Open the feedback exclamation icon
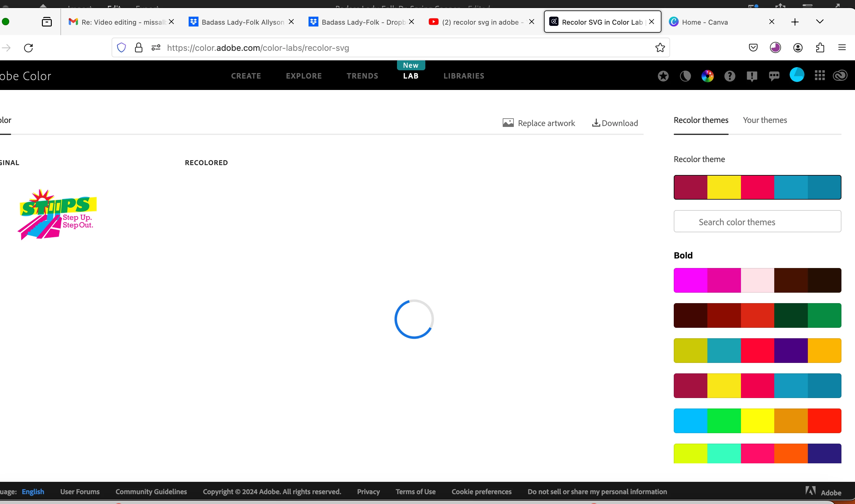The height and width of the screenshot is (504, 855). coord(752,76)
